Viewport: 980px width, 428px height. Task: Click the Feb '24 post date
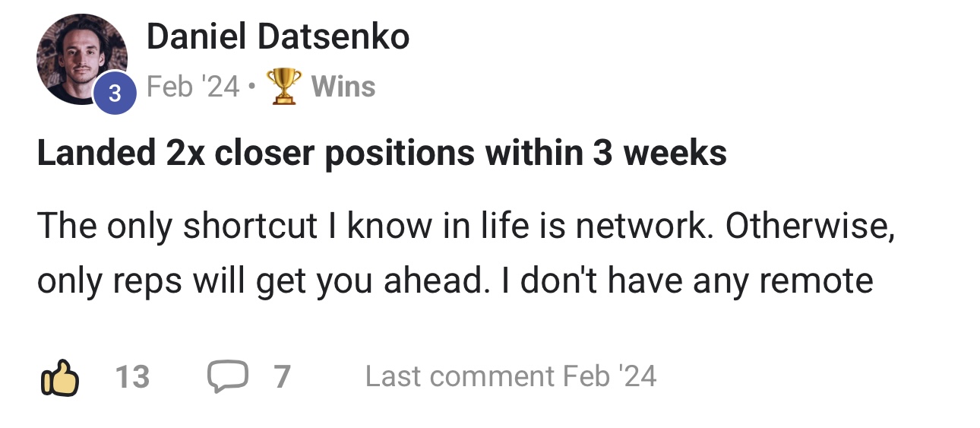(192, 87)
